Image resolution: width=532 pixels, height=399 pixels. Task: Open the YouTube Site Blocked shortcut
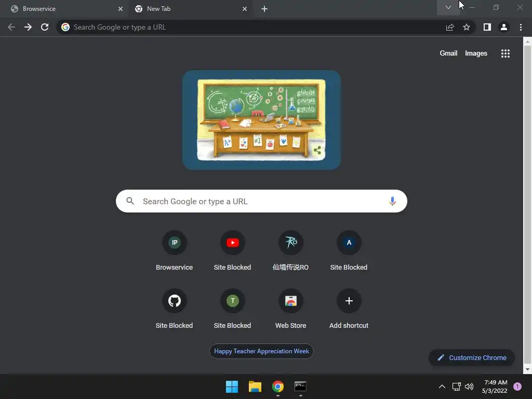tap(232, 251)
